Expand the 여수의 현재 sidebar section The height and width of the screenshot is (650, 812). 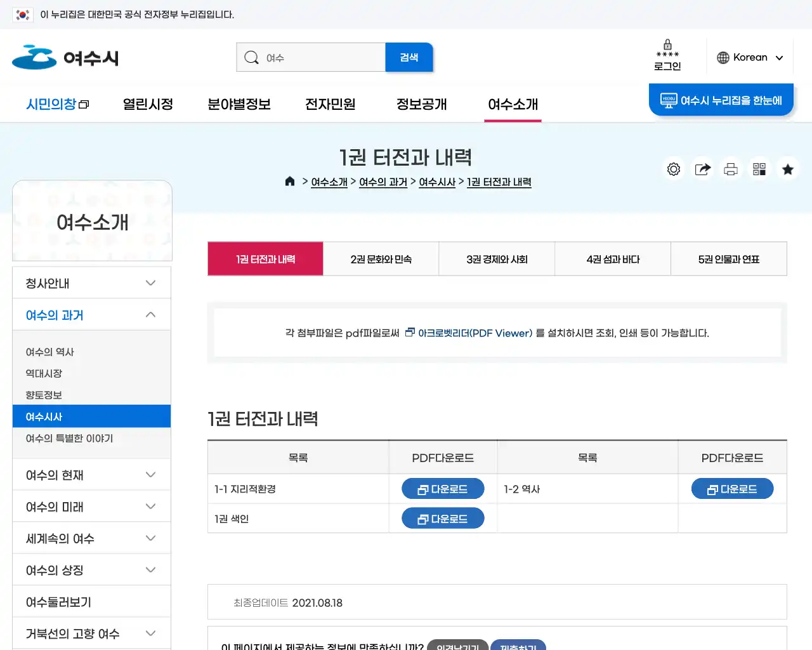(150, 475)
